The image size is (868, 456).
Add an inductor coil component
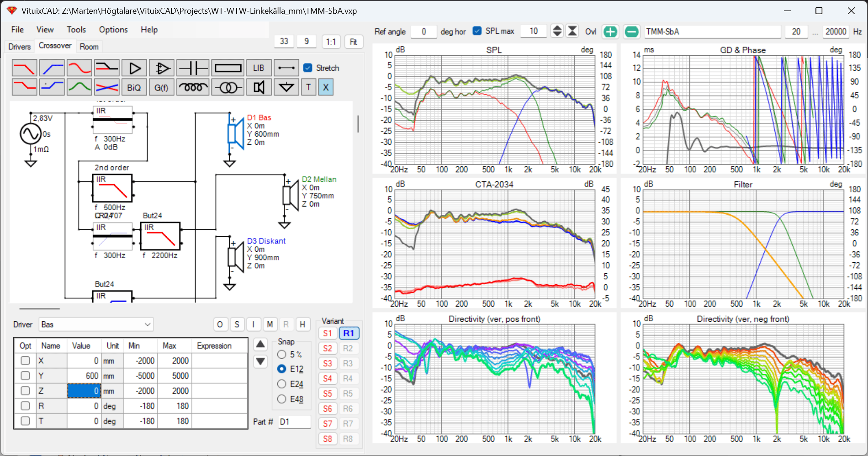tap(193, 87)
